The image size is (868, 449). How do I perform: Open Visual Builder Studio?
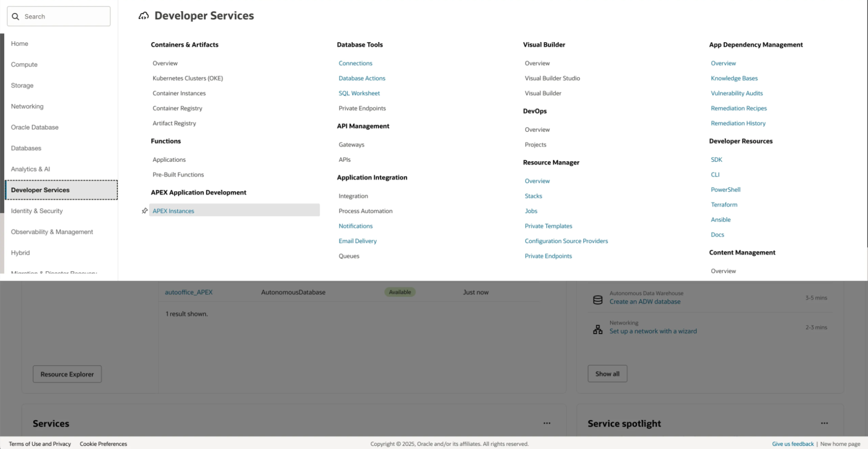[552, 78]
